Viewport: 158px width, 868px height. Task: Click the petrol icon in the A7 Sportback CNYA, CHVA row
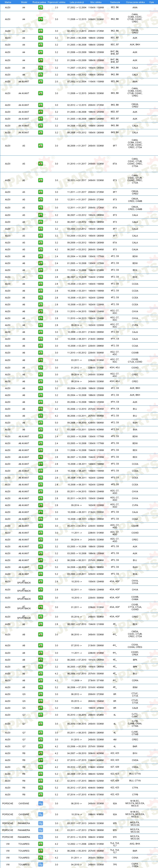[40, 581]
